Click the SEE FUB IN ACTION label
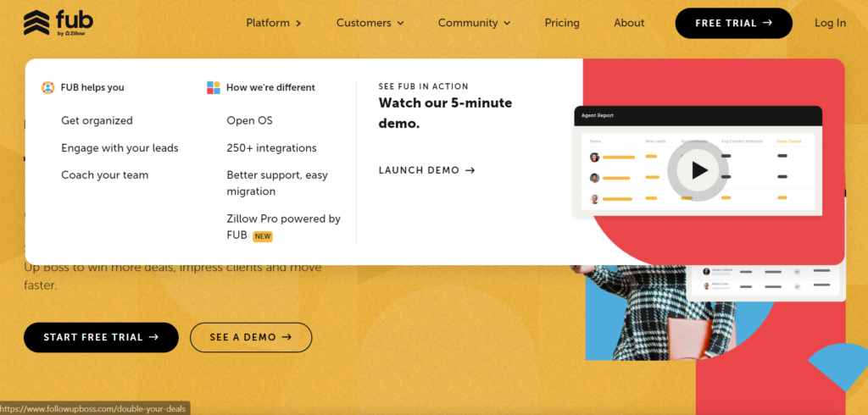The height and width of the screenshot is (415, 868). (424, 86)
